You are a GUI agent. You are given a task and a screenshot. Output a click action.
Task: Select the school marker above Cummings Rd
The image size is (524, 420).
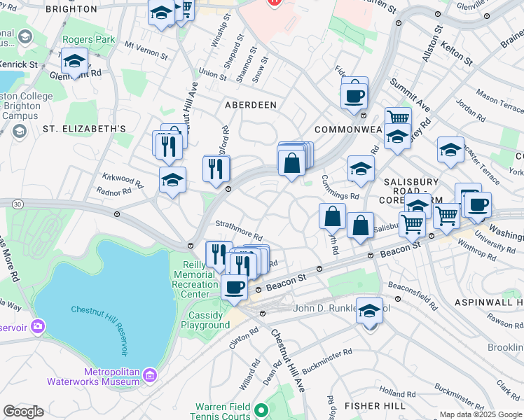tap(361, 169)
